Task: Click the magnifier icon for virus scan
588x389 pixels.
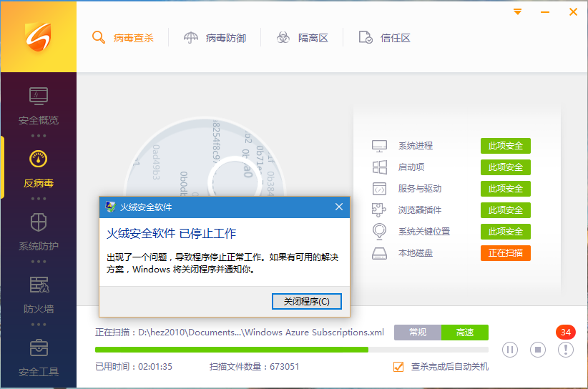Action: tap(98, 37)
